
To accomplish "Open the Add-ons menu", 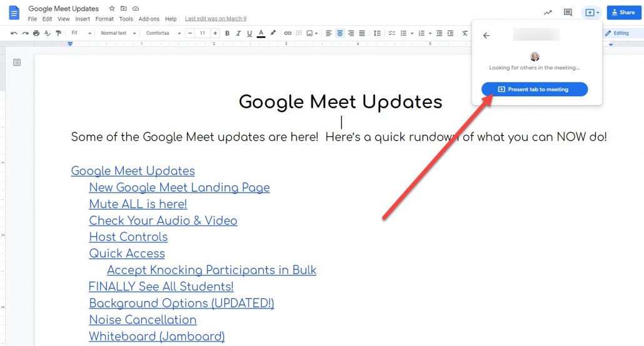I will click(x=149, y=19).
